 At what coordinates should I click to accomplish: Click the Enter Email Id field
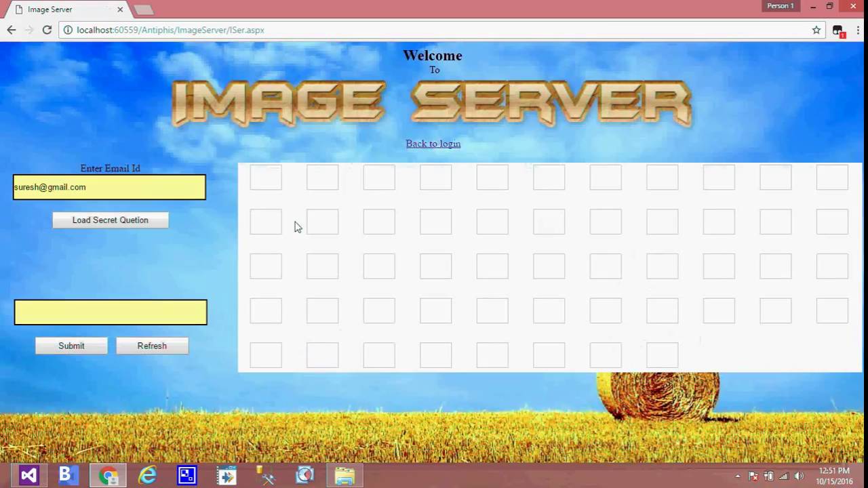[109, 187]
